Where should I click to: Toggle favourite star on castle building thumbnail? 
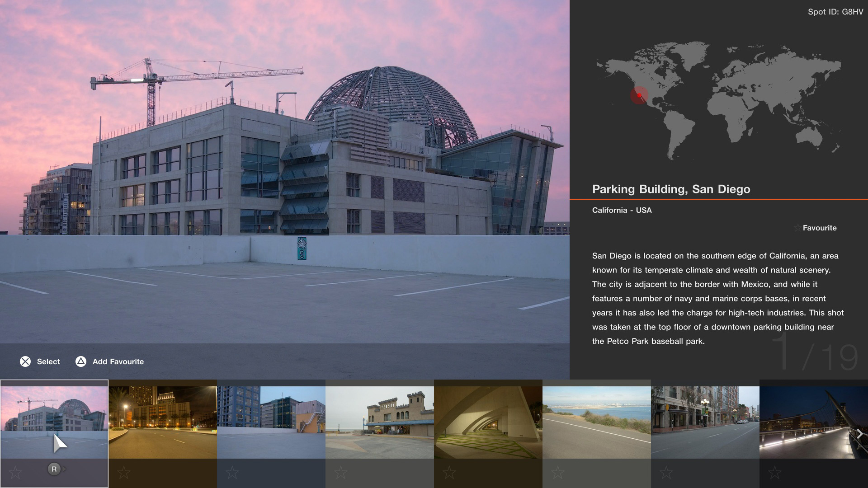click(x=340, y=473)
